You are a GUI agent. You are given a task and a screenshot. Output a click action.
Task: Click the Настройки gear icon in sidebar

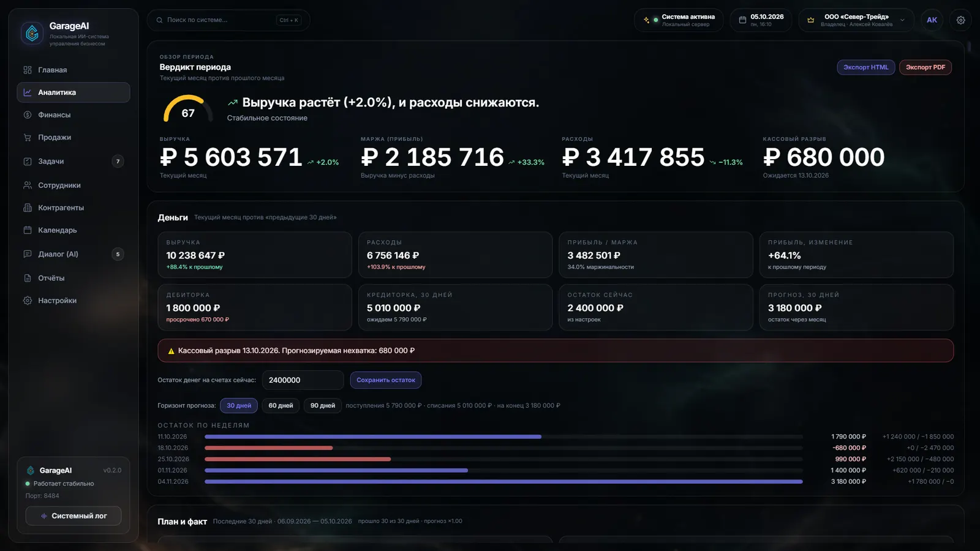[28, 301]
